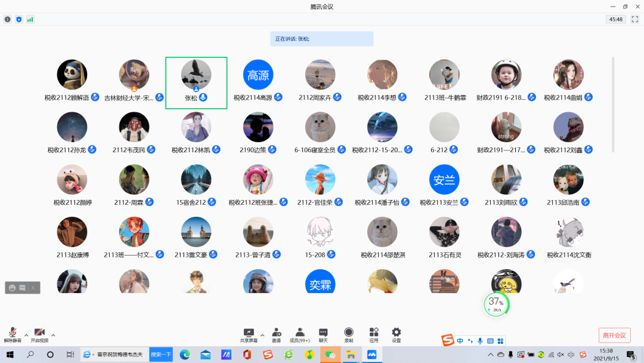Open the 成员(99+) members list
This screenshot has width=644, height=363.
[300, 334]
